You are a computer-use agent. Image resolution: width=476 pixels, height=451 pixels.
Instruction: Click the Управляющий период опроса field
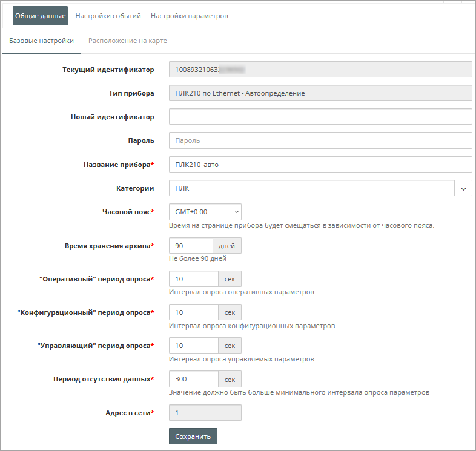[193, 346]
